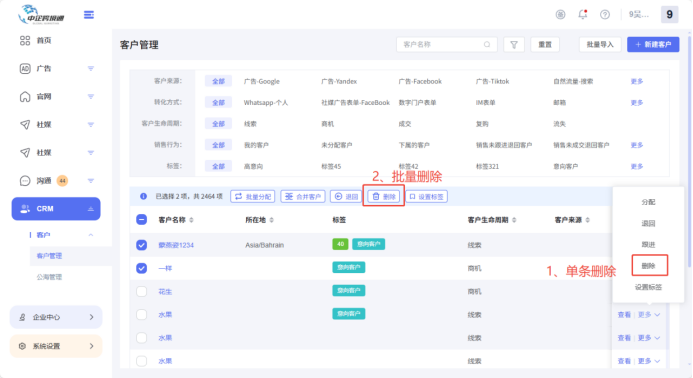Filter sales behavior by 我的客户
The image size is (693, 378).
point(256,145)
